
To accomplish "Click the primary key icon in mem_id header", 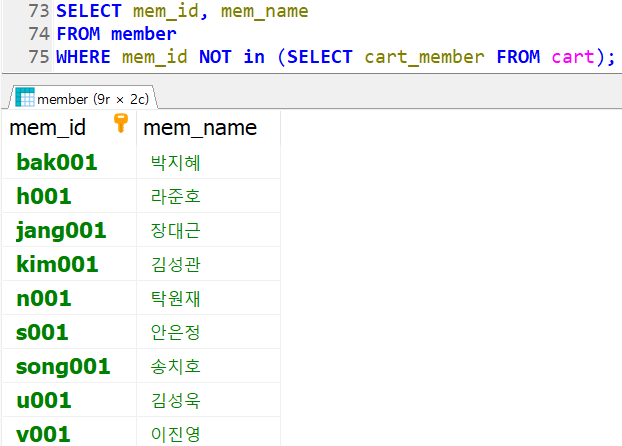I will [121, 123].
